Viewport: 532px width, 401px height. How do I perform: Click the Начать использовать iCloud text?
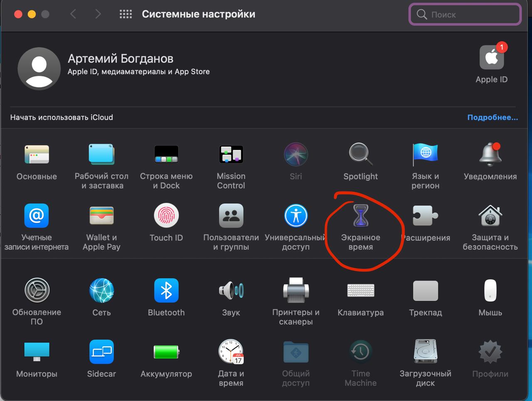[62, 117]
